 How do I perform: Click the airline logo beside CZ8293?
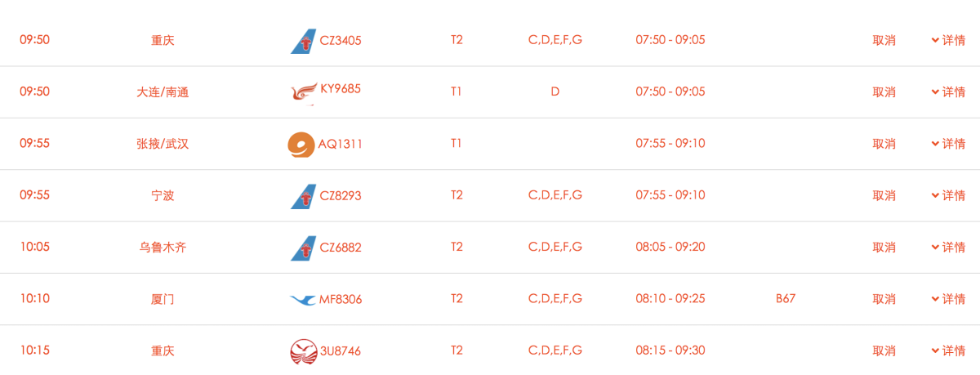pos(304,196)
